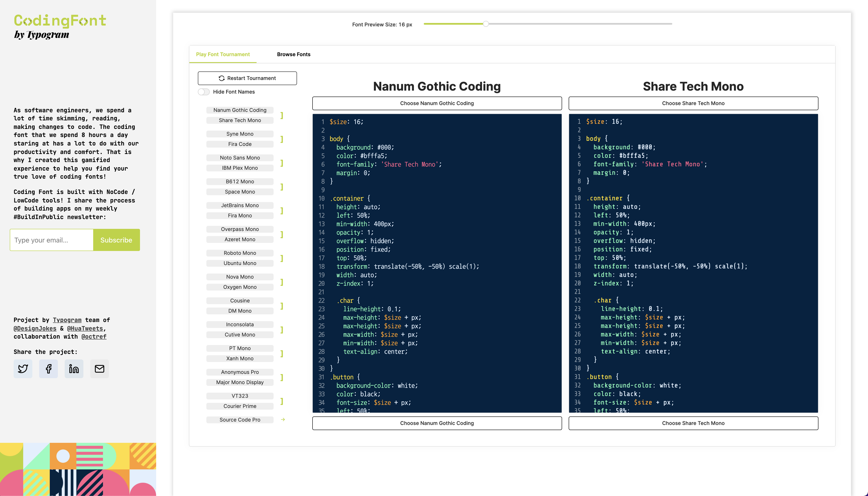The width and height of the screenshot is (868, 496).
Task: Click the Subscribe button
Action: (x=116, y=240)
